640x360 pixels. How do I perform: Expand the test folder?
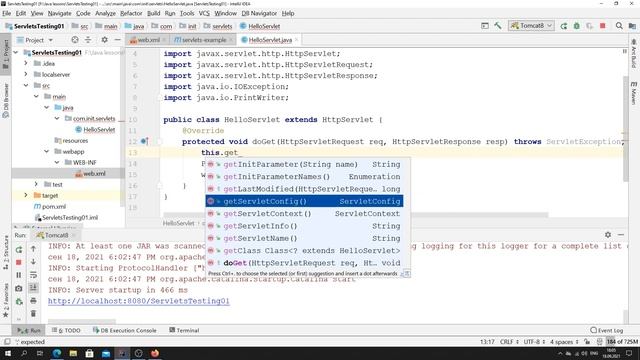click(x=36, y=184)
